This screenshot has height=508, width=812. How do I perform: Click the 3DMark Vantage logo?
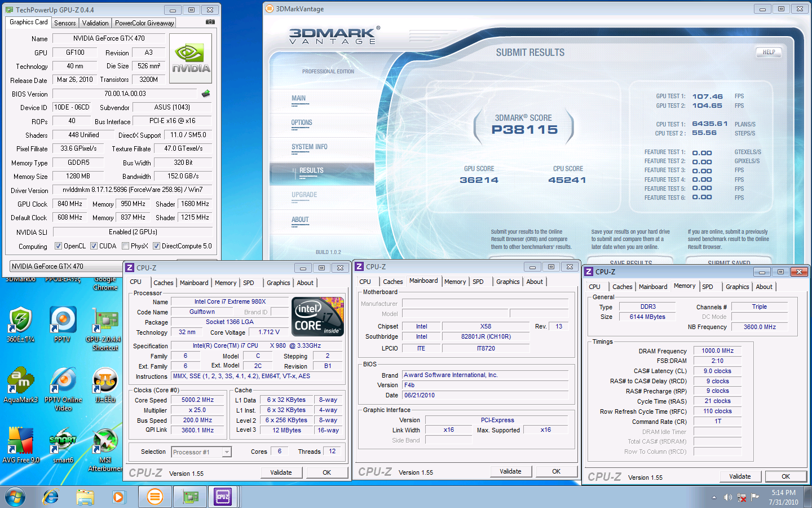pyautogui.click(x=334, y=36)
